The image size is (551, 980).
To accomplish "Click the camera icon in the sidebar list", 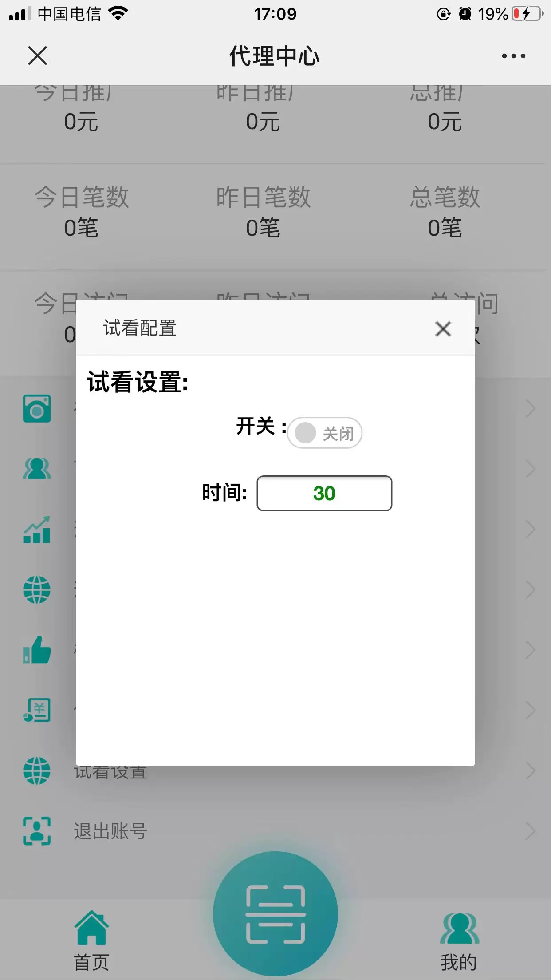I will click(37, 408).
